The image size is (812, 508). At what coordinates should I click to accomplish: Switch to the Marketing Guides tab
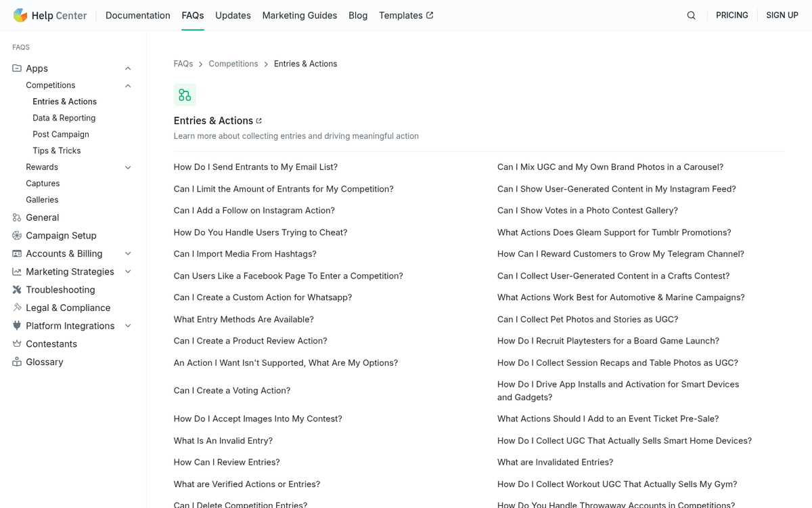(299, 16)
